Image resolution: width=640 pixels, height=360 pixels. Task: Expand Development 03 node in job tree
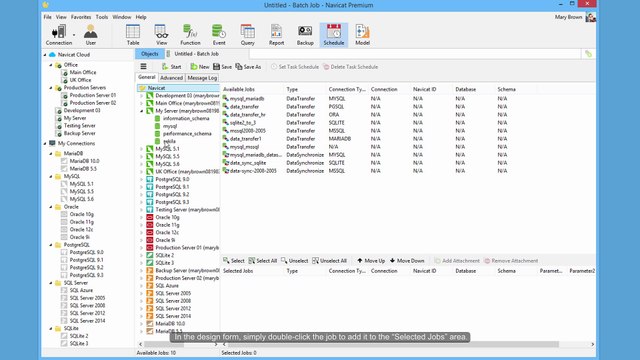(142, 96)
